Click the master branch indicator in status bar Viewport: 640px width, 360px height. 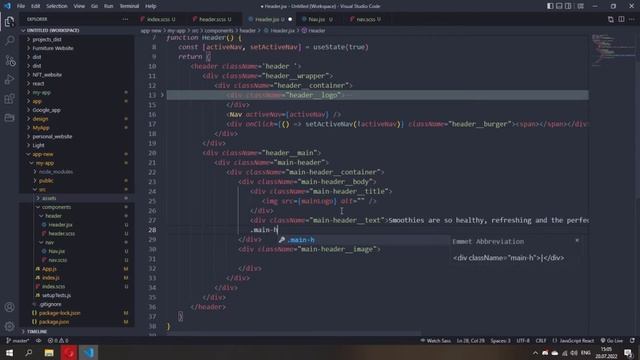pyautogui.click(x=18, y=340)
